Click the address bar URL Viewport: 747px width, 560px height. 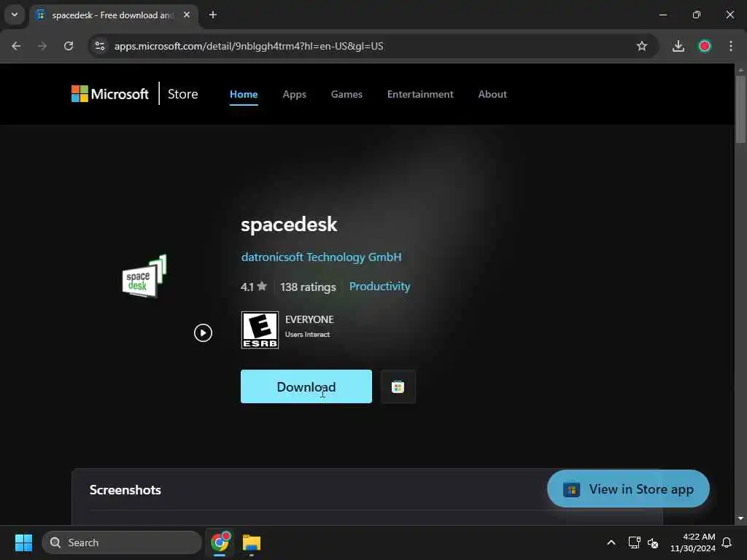(x=249, y=46)
